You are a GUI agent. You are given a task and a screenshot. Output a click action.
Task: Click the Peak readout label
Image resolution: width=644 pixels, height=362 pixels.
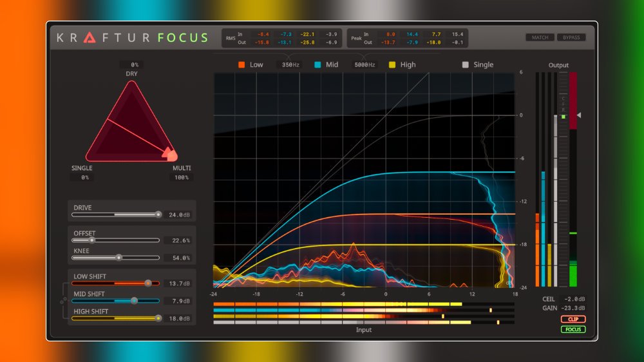point(356,38)
